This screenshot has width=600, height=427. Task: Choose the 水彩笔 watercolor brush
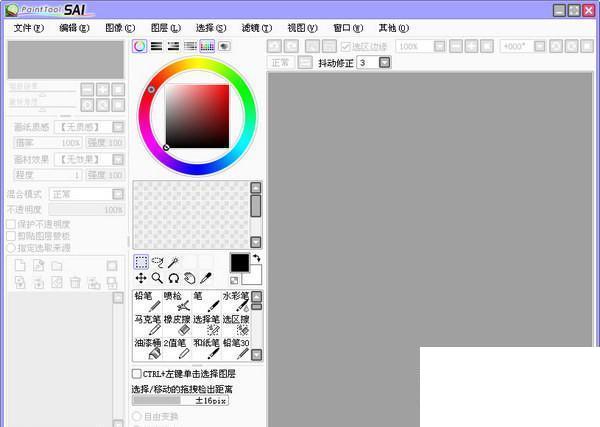tap(236, 302)
